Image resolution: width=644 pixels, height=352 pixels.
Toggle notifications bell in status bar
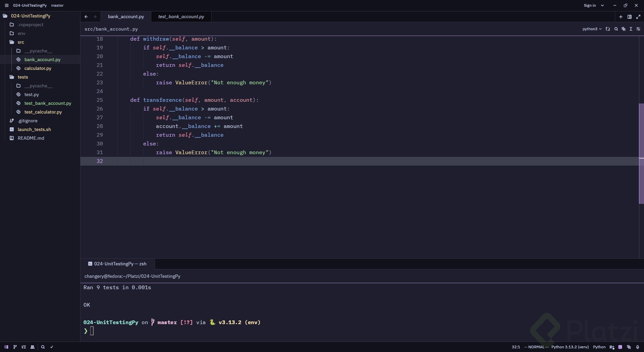click(x=638, y=347)
